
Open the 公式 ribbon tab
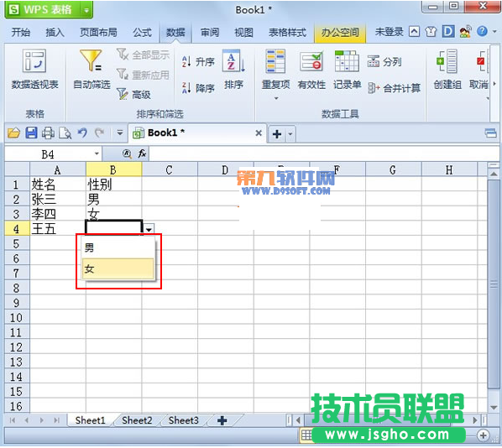[x=142, y=32]
